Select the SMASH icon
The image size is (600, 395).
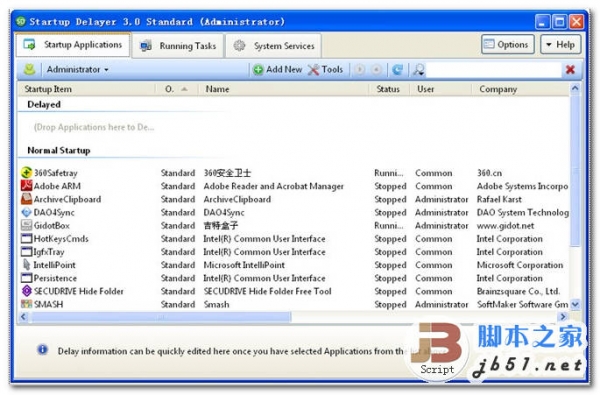coord(26,304)
